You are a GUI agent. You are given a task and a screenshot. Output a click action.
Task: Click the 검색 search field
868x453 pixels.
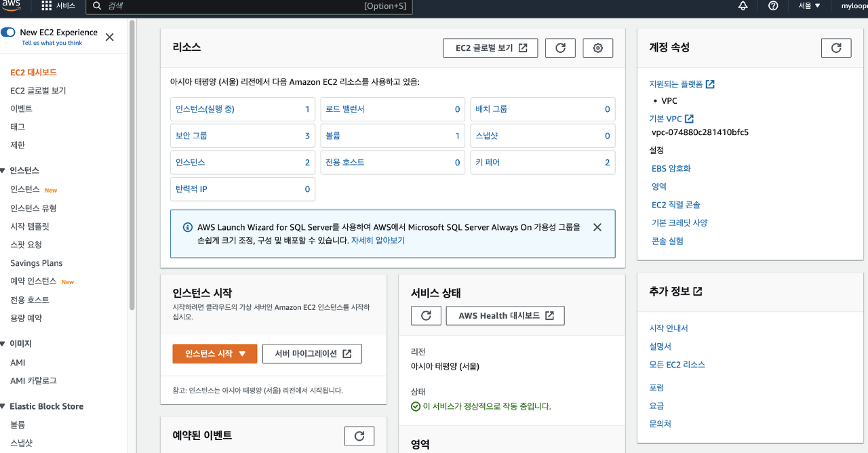click(x=249, y=6)
